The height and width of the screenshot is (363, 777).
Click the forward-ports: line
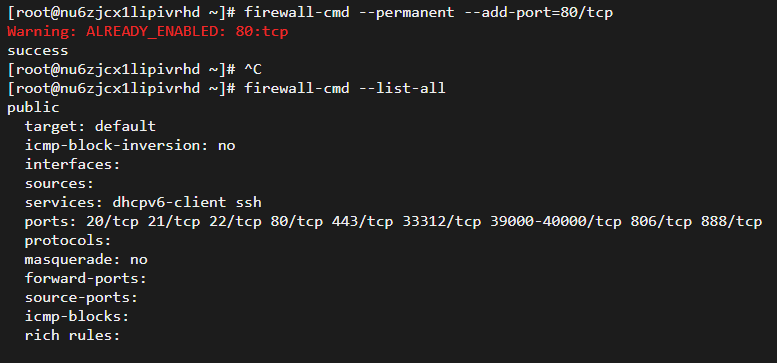click(x=86, y=278)
